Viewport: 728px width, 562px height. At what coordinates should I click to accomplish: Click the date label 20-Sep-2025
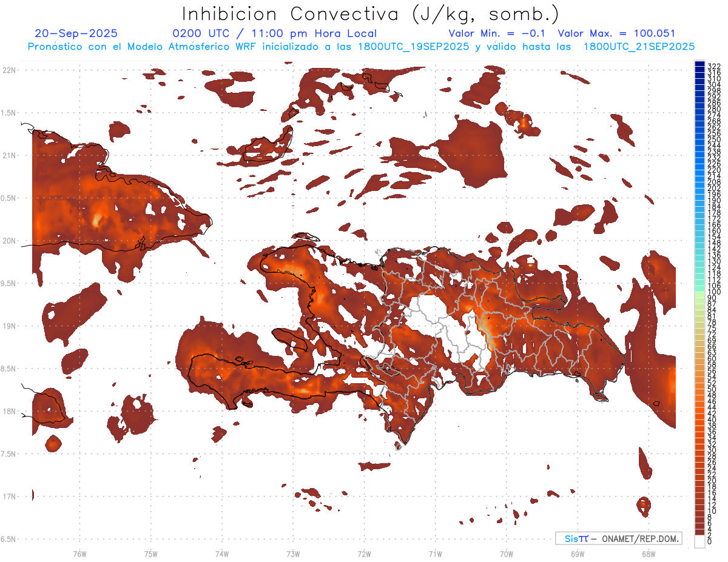click(76, 34)
